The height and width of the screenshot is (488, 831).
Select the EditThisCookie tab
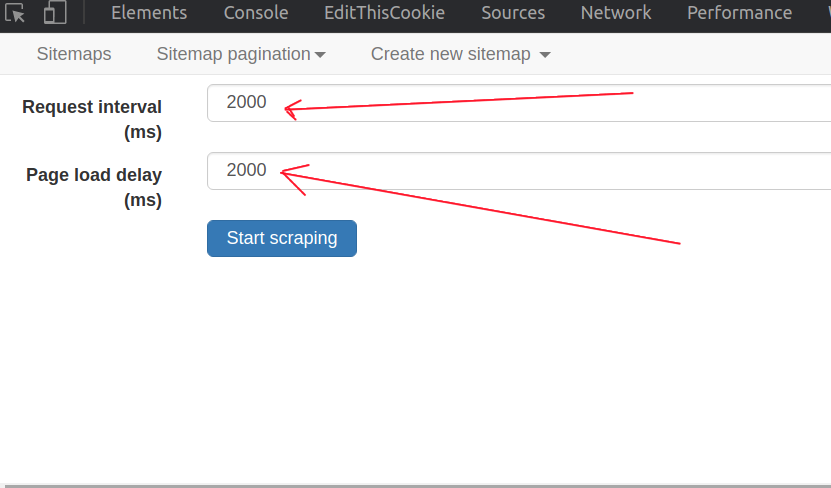(384, 13)
